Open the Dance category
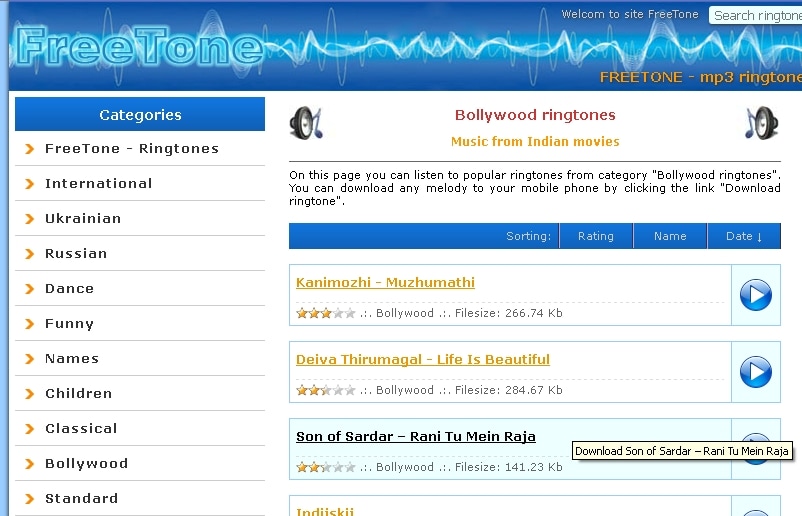The height and width of the screenshot is (516, 802). (70, 289)
